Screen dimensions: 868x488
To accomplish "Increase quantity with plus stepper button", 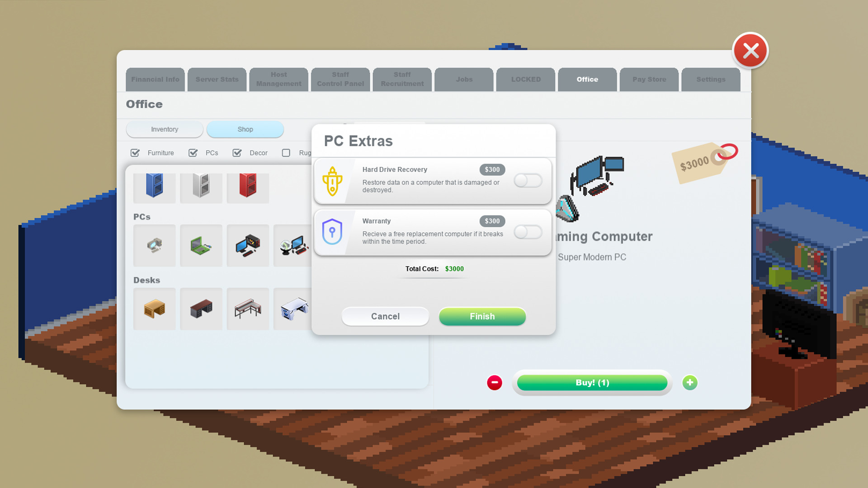I will pyautogui.click(x=690, y=382).
